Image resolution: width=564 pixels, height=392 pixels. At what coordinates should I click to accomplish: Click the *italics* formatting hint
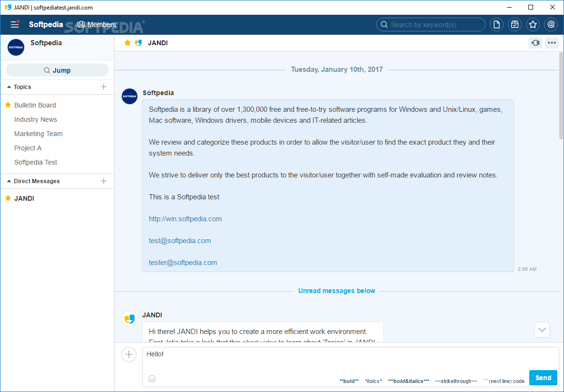[x=373, y=381]
